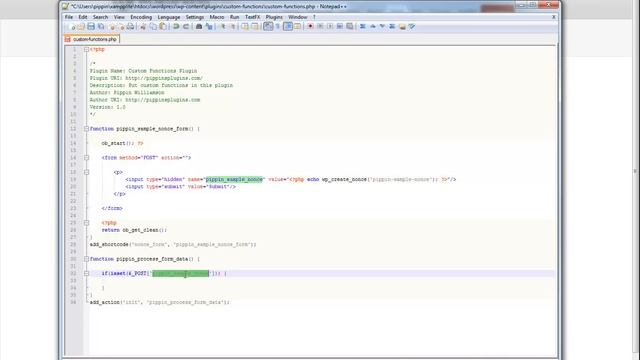Start macro recording with red Record icon
The image size is (640, 360).
pos(310,27)
